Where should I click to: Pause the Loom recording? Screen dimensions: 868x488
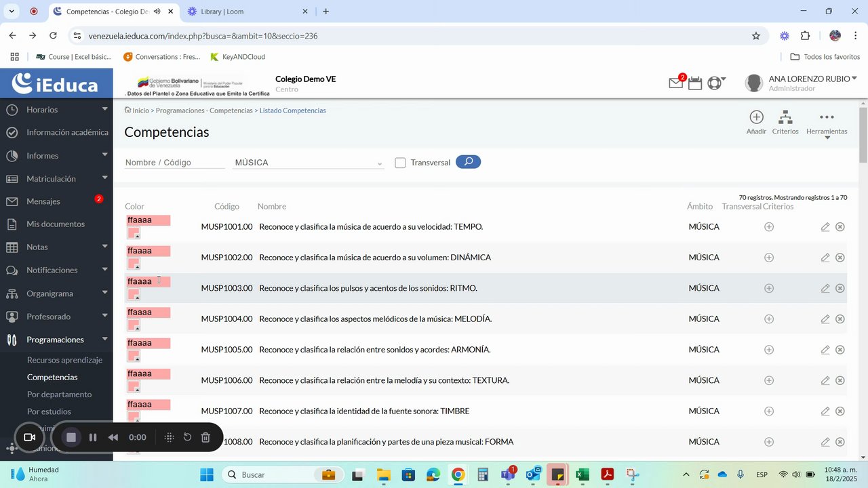point(93,437)
